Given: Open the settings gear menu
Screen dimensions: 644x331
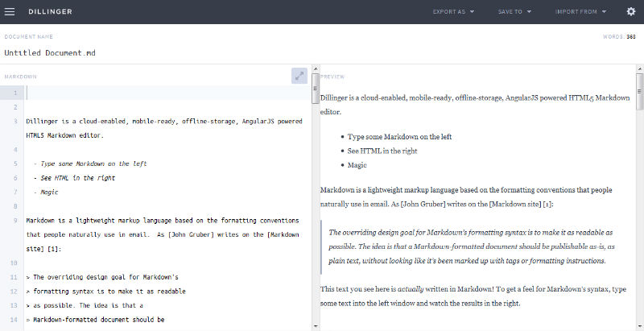Looking at the screenshot, I should click(x=630, y=11).
